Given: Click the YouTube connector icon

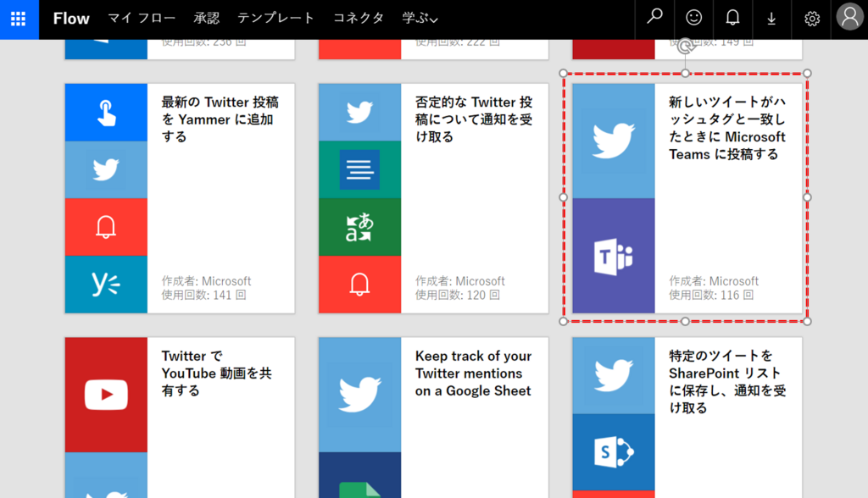Looking at the screenshot, I should (x=105, y=394).
